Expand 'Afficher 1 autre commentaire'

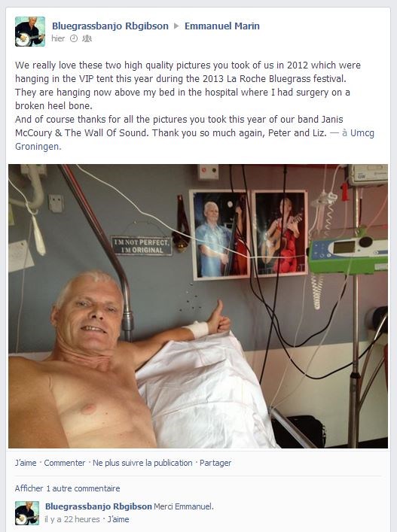click(x=67, y=488)
